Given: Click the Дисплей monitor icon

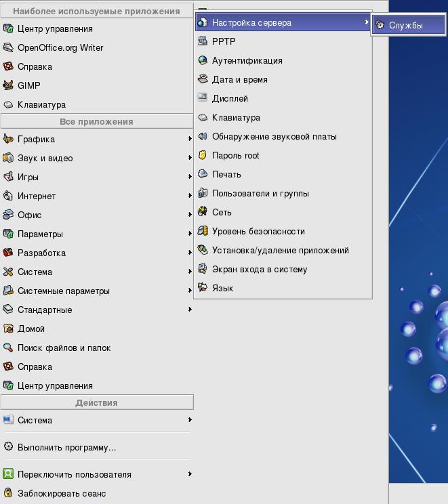Looking at the screenshot, I should coord(203,98).
